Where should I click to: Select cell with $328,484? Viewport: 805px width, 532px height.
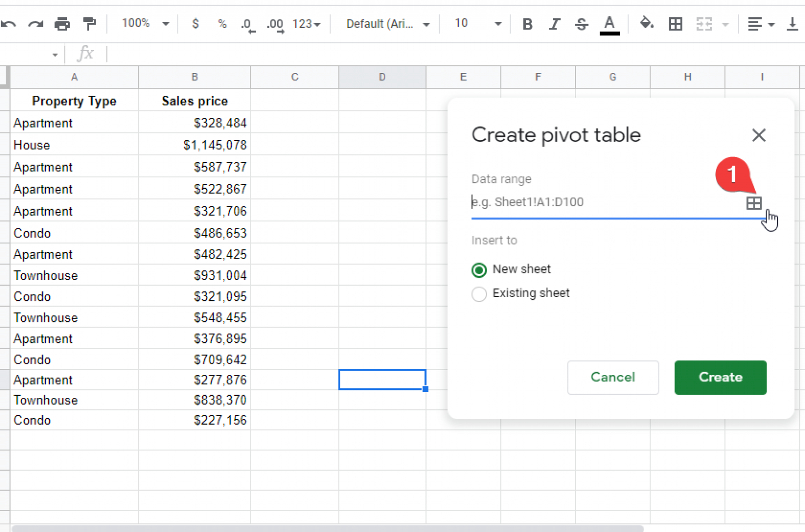pos(194,123)
